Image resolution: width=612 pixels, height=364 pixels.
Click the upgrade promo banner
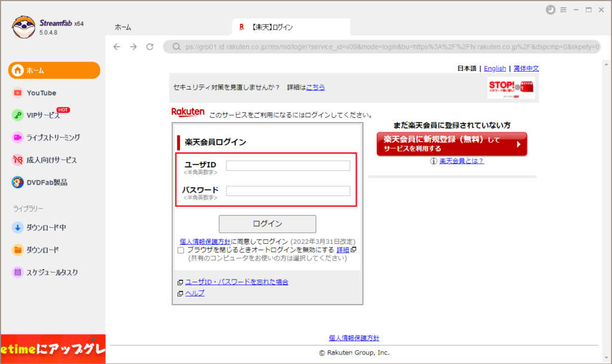53,349
